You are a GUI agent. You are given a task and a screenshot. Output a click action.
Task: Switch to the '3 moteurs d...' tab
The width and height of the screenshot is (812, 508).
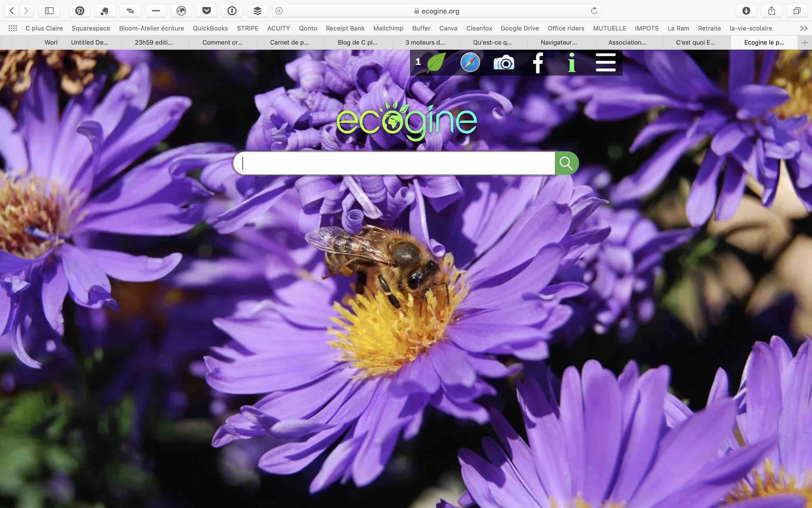pyautogui.click(x=425, y=42)
